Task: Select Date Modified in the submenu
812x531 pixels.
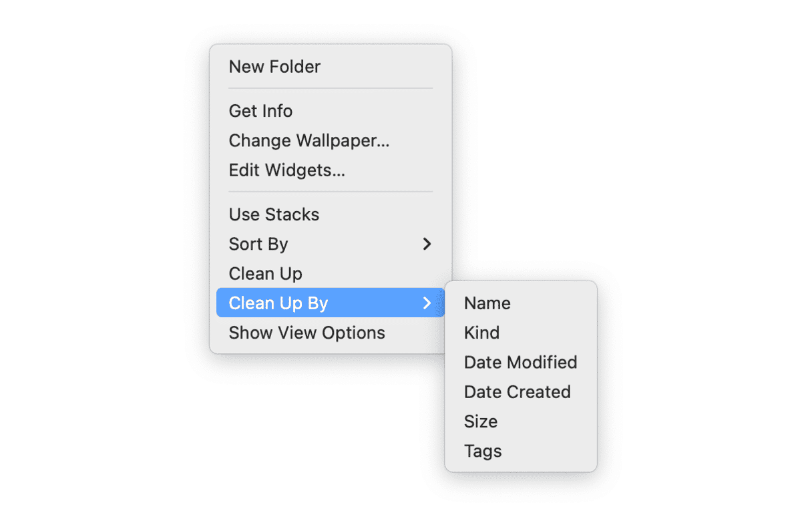Action: (520, 362)
